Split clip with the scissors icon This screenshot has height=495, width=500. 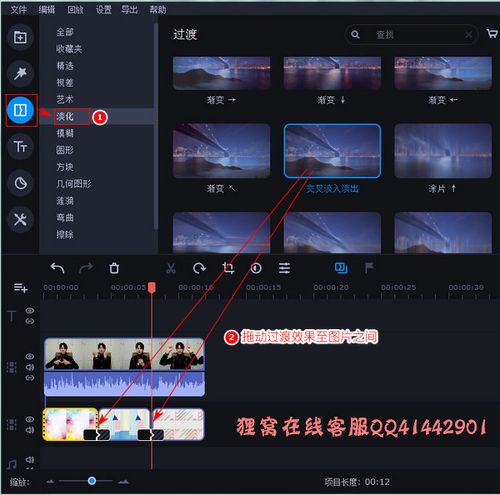[171, 268]
